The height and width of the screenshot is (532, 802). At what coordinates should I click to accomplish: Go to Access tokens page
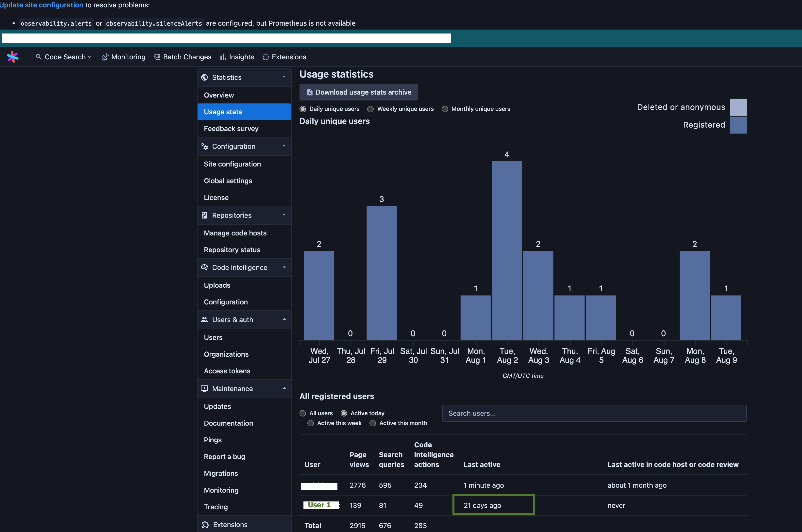227,371
